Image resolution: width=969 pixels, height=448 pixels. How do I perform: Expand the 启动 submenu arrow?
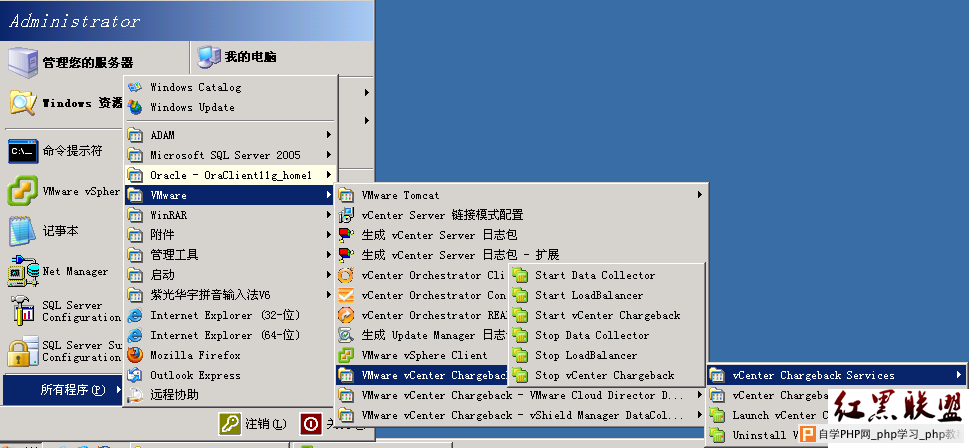[x=329, y=275]
